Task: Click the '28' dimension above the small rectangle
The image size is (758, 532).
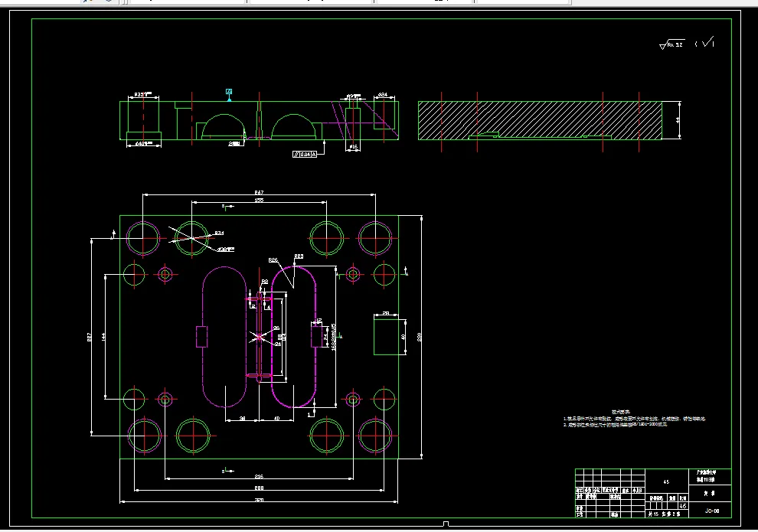Action: pyautogui.click(x=386, y=314)
